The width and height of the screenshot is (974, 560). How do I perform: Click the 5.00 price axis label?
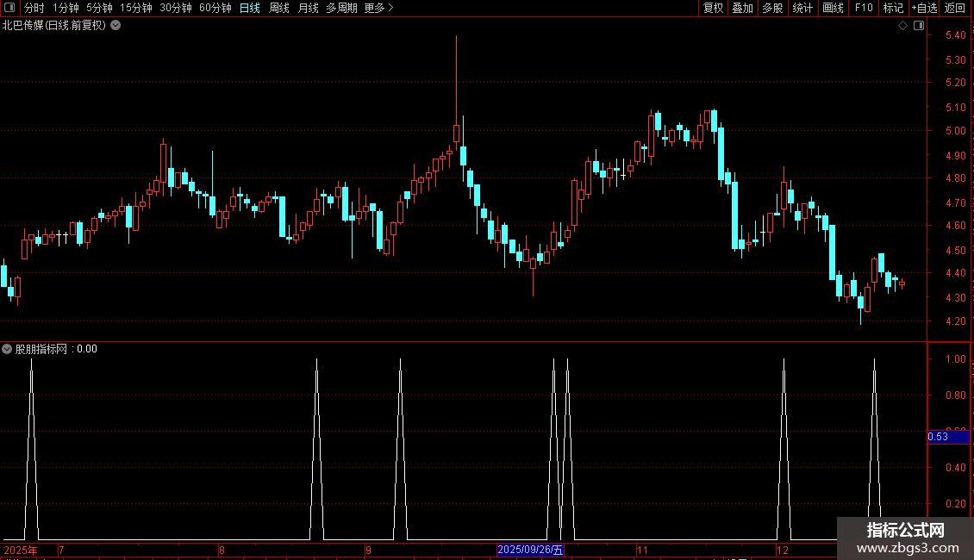coord(955,130)
